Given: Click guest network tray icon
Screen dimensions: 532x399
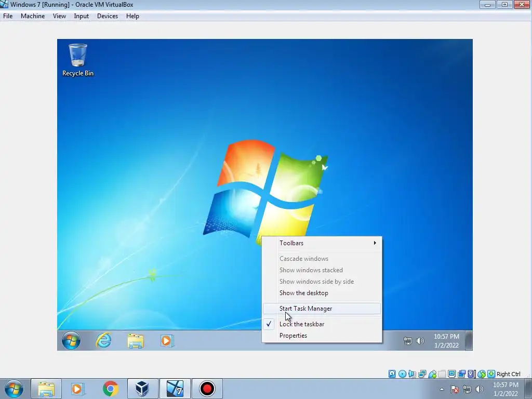Looking at the screenshot, I should tap(407, 341).
